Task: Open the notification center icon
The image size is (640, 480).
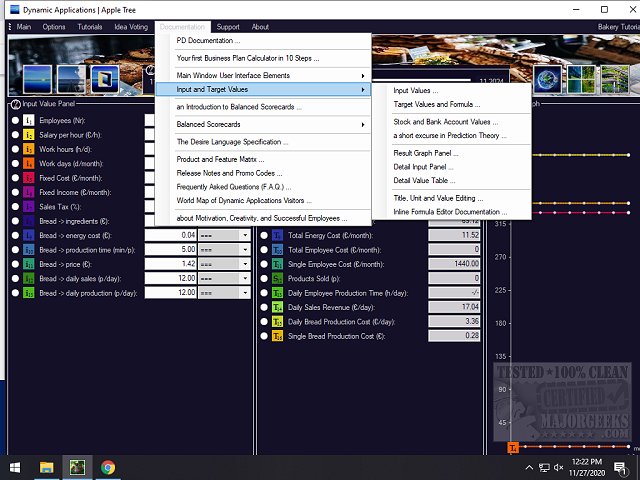Action: point(620,467)
